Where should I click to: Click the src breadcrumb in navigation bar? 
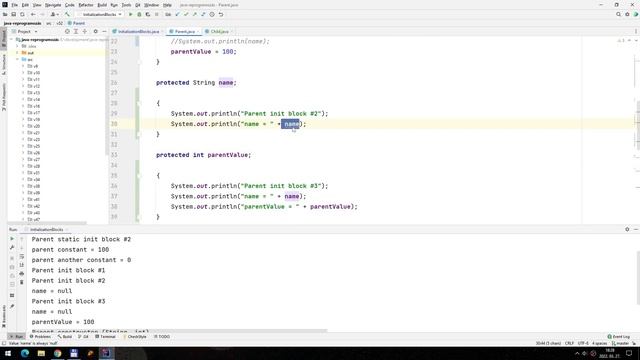(x=49, y=23)
